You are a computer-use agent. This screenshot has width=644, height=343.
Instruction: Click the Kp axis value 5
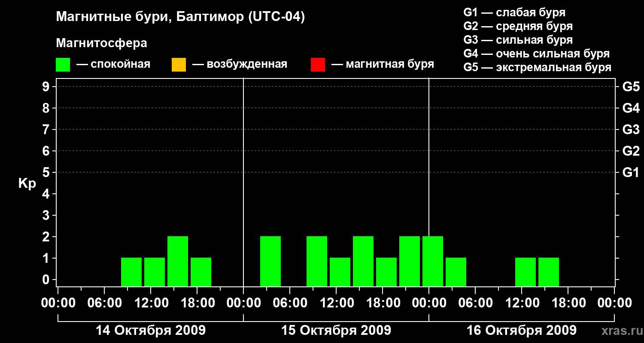coord(47,172)
